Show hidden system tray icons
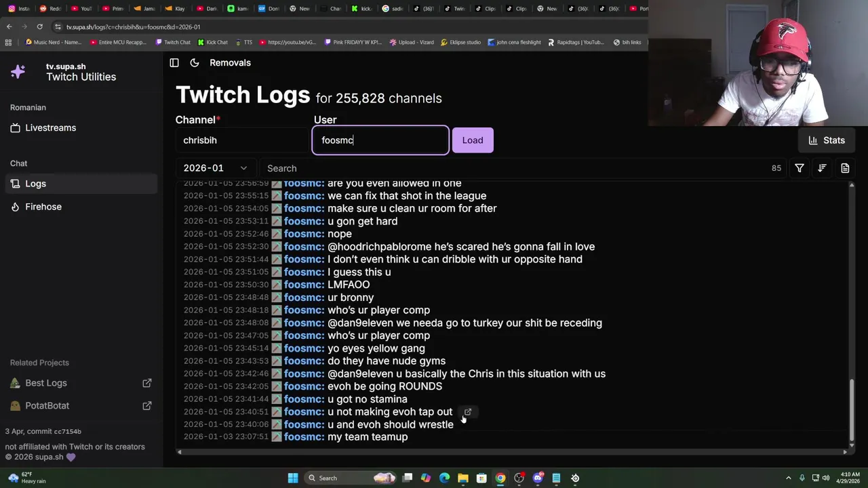Image resolution: width=868 pixels, height=488 pixels. point(788,478)
